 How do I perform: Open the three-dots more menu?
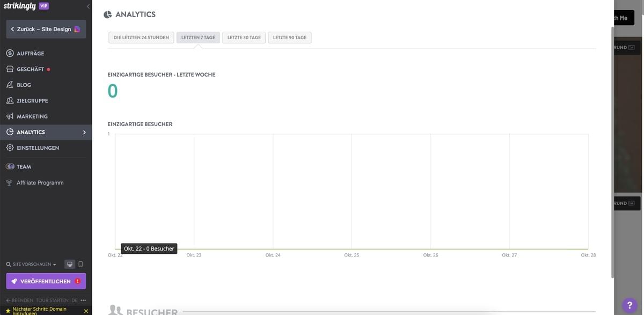point(83,301)
